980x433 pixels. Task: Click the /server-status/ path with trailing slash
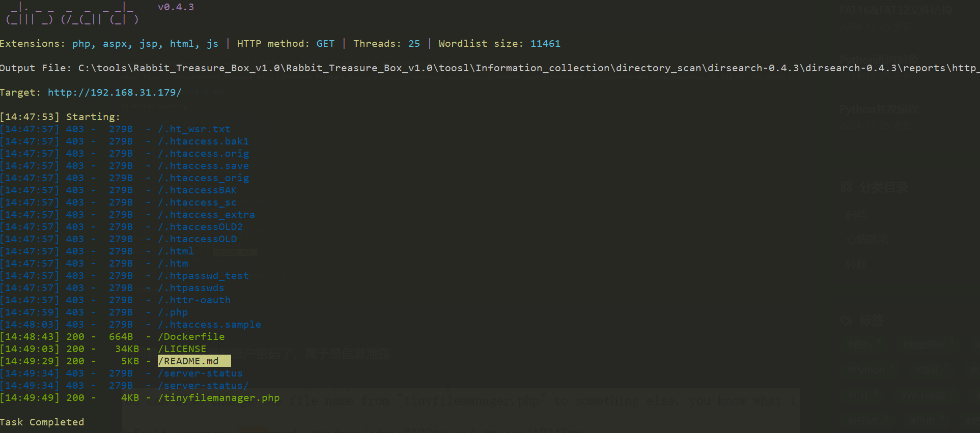pyautogui.click(x=204, y=386)
